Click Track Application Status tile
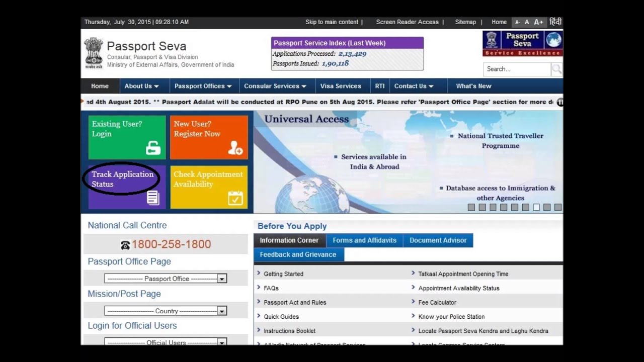644x362 pixels. pyautogui.click(x=127, y=187)
